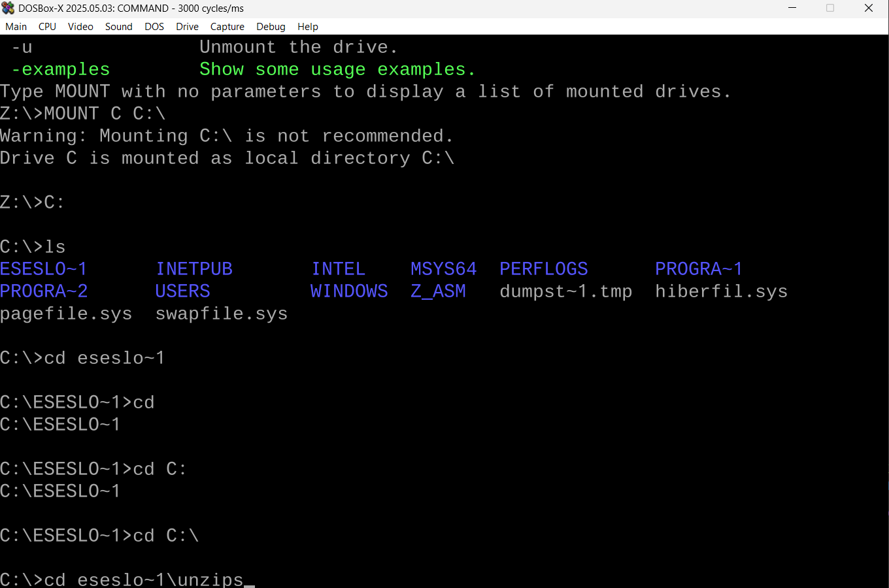Select the DOS menu
This screenshot has width=889, height=588.
coord(154,27)
